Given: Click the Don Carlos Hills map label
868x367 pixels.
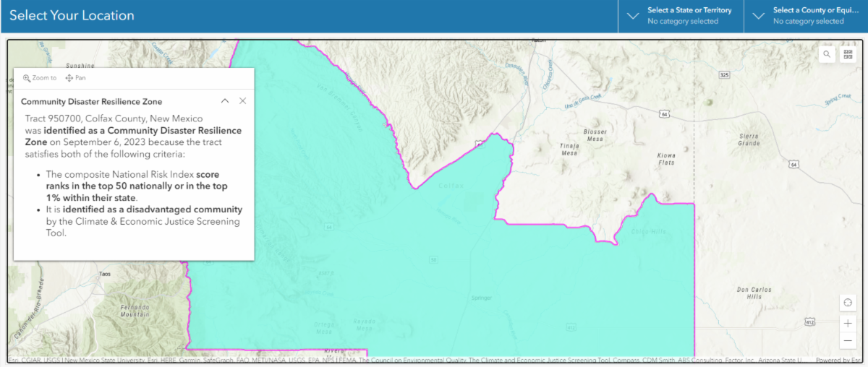Looking at the screenshot, I should pos(749,293).
